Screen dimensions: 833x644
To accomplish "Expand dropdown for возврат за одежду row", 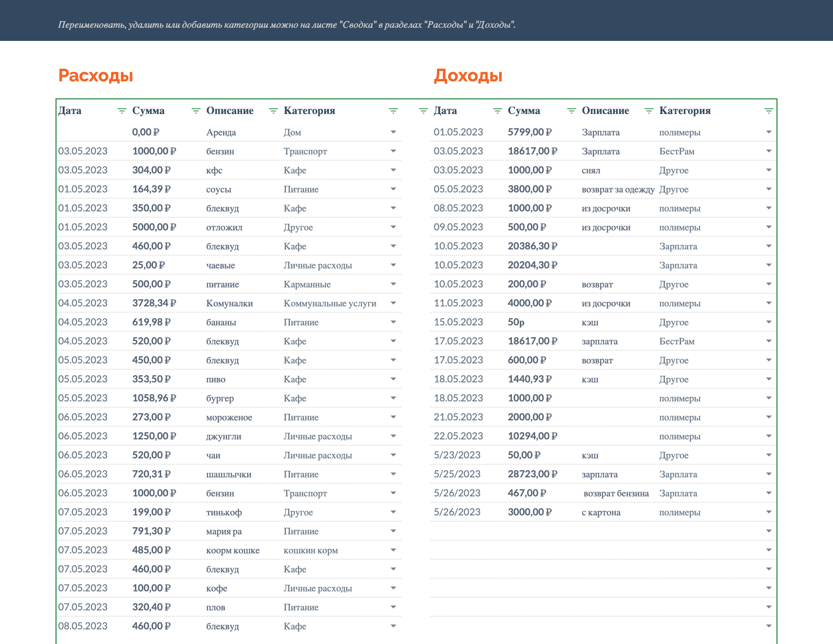I will tap(769, 189).
